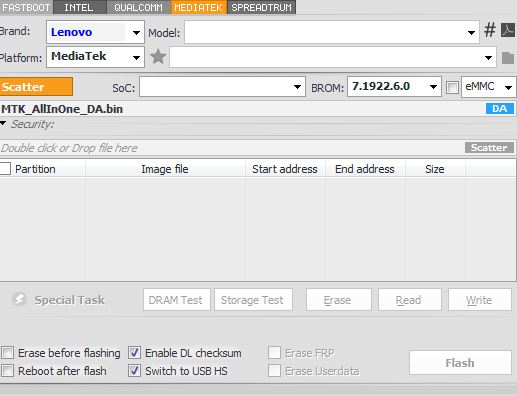Toggle the Erase Userdata checkbox
Screen dimensions: 517x396
tap(274, 370)
